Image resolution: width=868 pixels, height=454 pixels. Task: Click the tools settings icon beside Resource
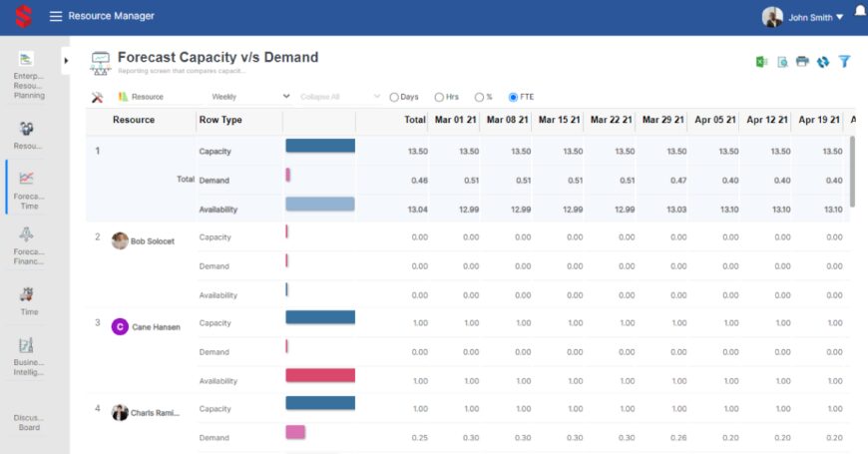click(x=97, y=97)
